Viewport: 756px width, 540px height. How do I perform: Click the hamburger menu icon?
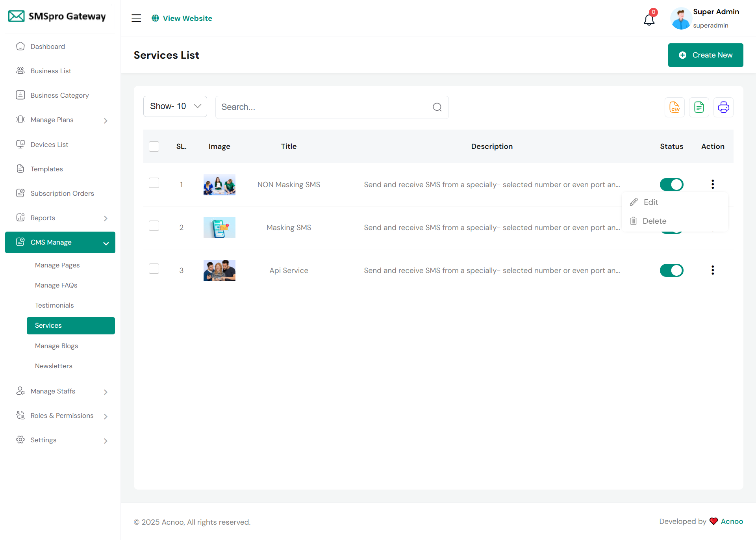click(x=136, y=18)
